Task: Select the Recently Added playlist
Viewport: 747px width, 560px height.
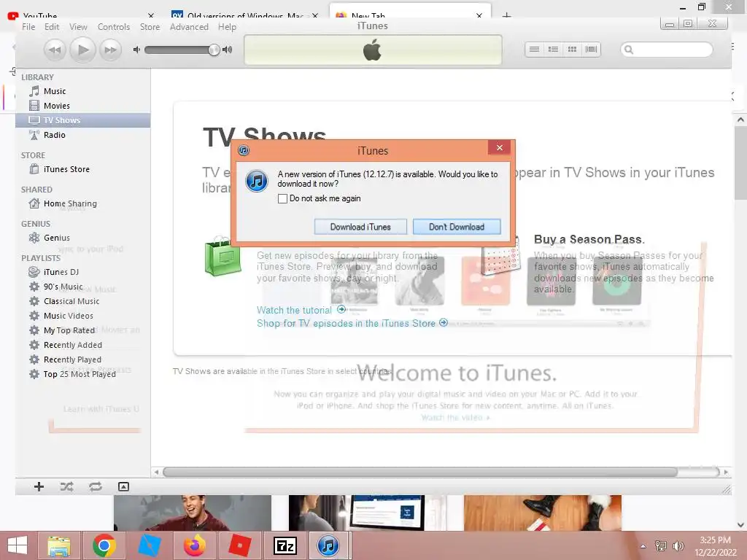Action: click(x=83, y=345)
